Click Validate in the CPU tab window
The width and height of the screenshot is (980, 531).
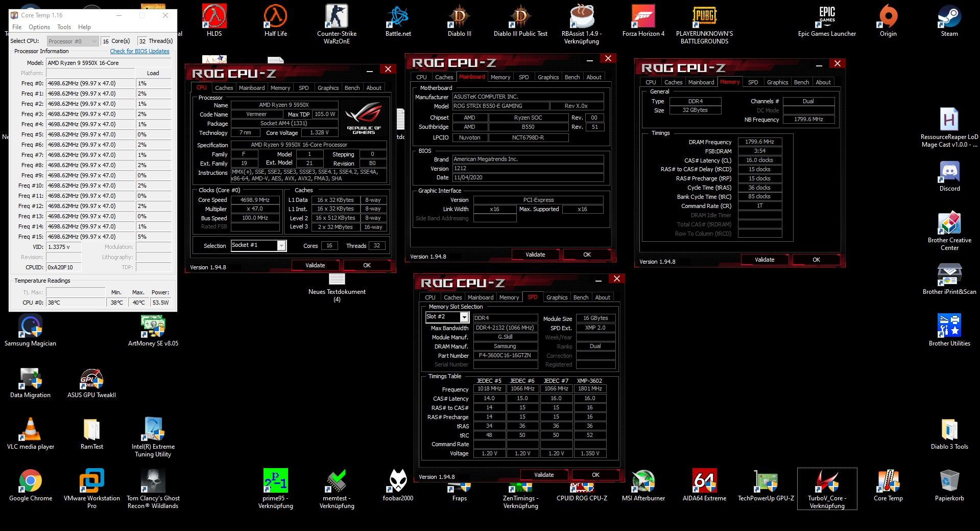point(315,265)
